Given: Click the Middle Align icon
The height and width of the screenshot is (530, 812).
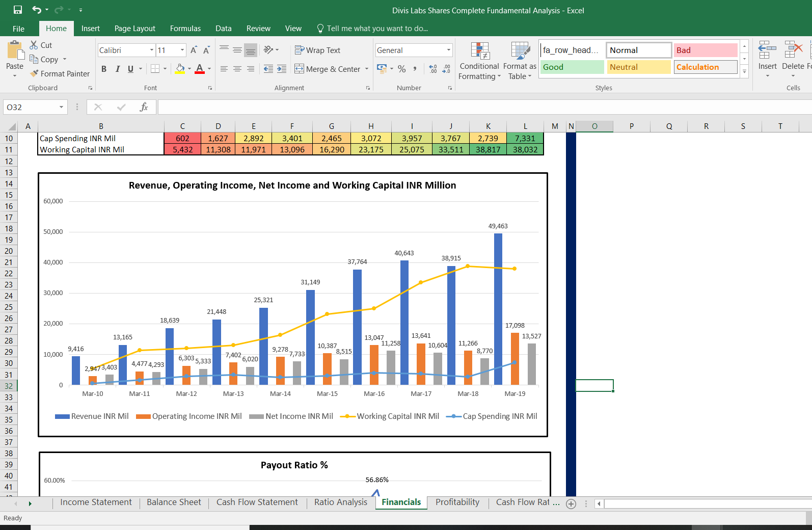Looking at the screenshot, I should [237, 50].
